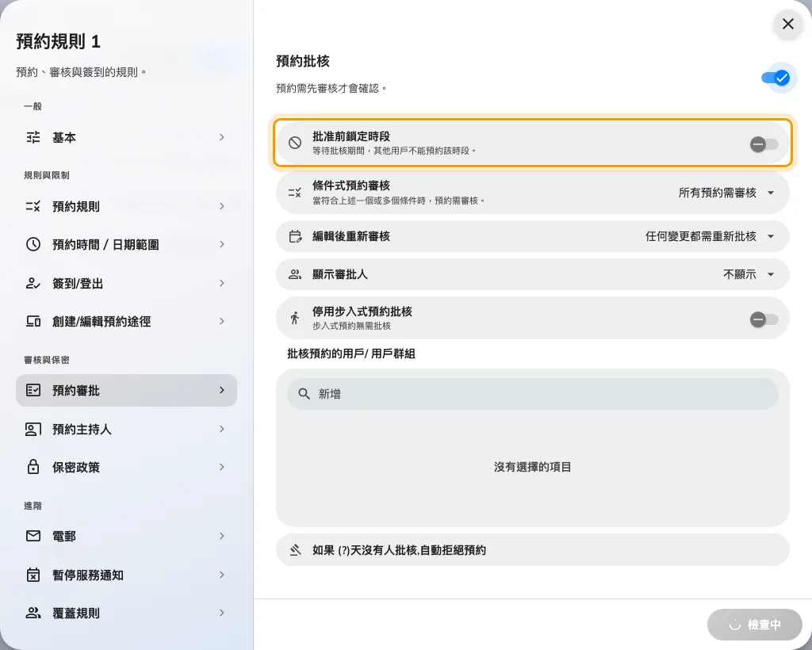Click the 新增 search field for approvers
This screenshot has width=812, height=650.
532,394
